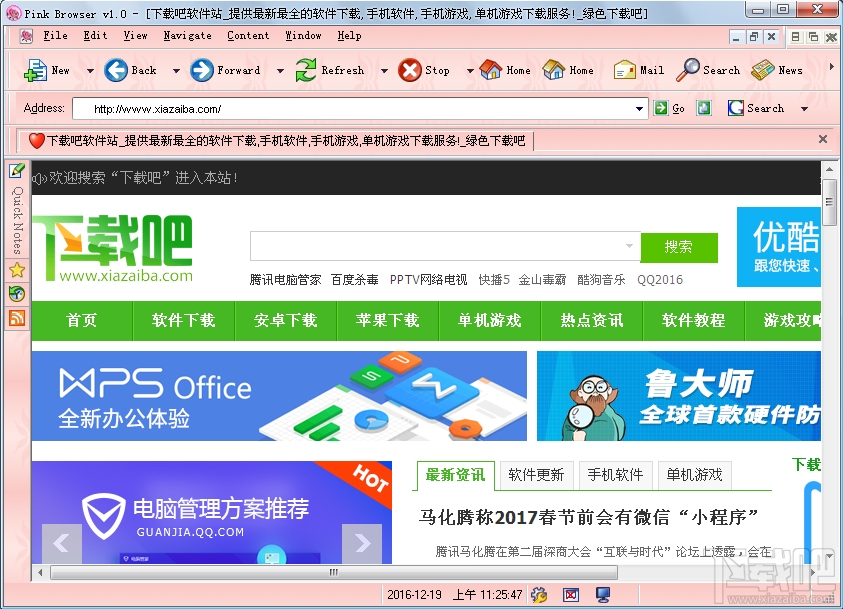Click the Back arrow toolbar icon
The image size is (843, 609).
tap(116, 70)
